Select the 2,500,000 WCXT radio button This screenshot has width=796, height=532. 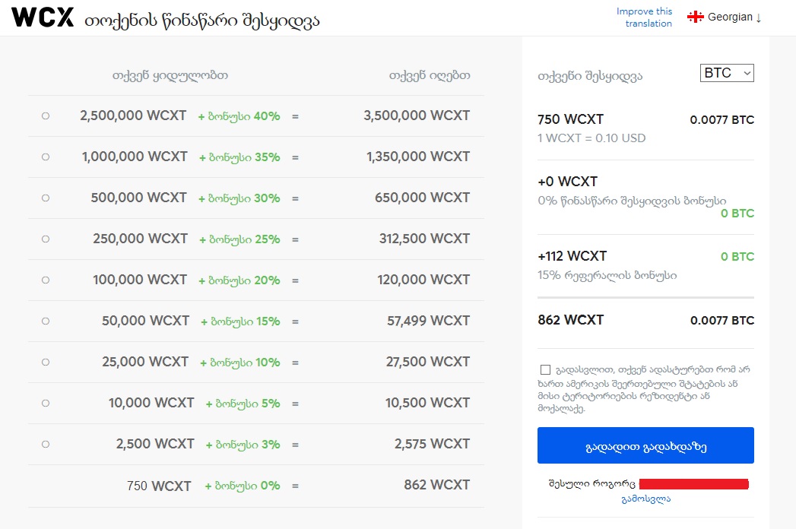(46, 116)
